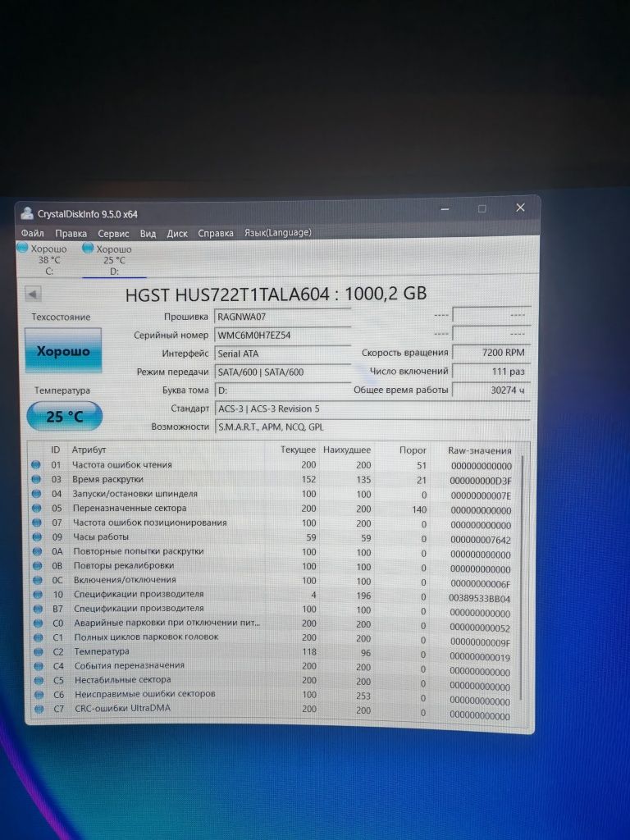Click the Атрибут column header
The height and width of the screenshot is (840, 630).
pyautogui.click(x=89, y=450)
